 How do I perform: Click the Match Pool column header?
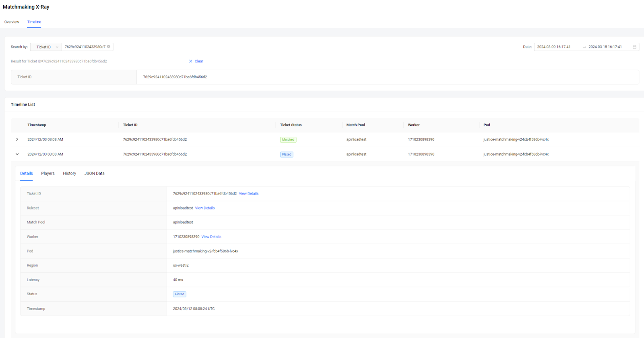pyautogui.click(x=356, y=125)
